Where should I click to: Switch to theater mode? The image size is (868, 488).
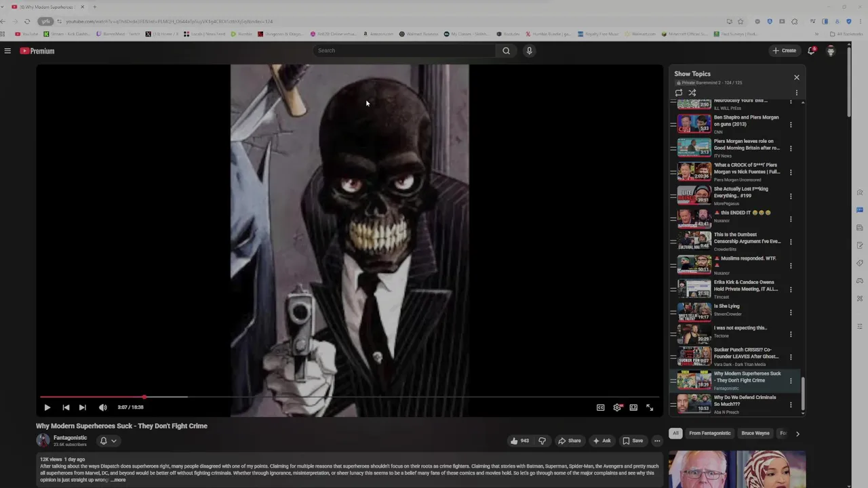tap(633, 407)
